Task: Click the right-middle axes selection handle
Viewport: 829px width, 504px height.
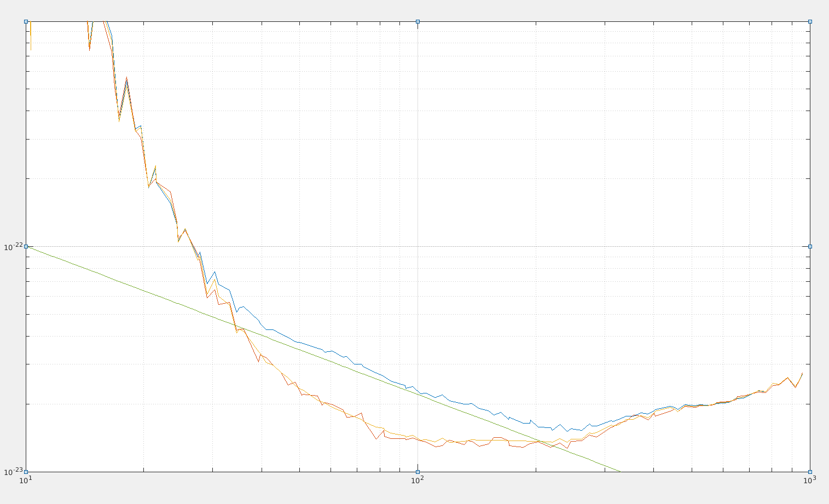Action: click(810, 246)
